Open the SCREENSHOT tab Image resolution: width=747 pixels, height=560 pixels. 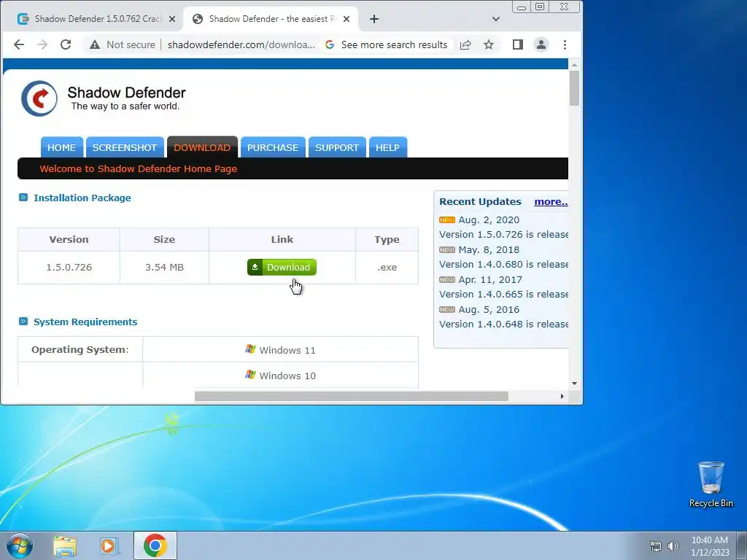(x=125, y=147)
